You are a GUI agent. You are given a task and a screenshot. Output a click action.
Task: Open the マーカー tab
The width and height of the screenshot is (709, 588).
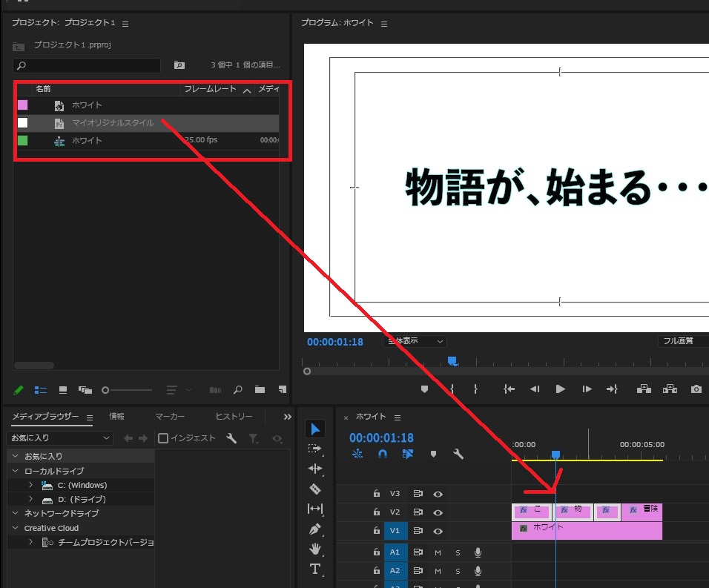(170, 417)
